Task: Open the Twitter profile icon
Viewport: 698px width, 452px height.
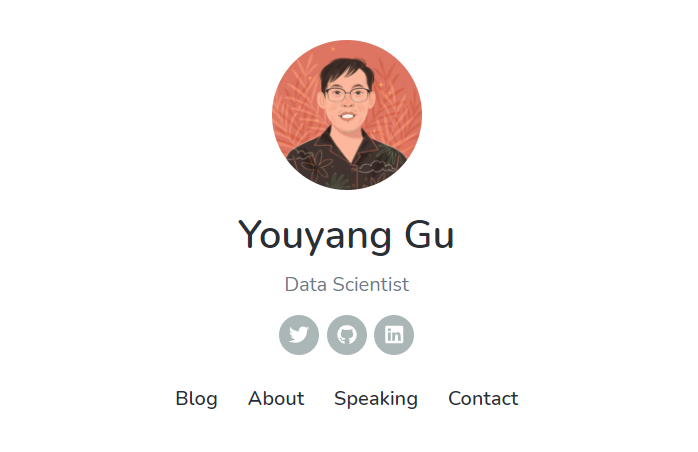Action: (x=299, y=335)
